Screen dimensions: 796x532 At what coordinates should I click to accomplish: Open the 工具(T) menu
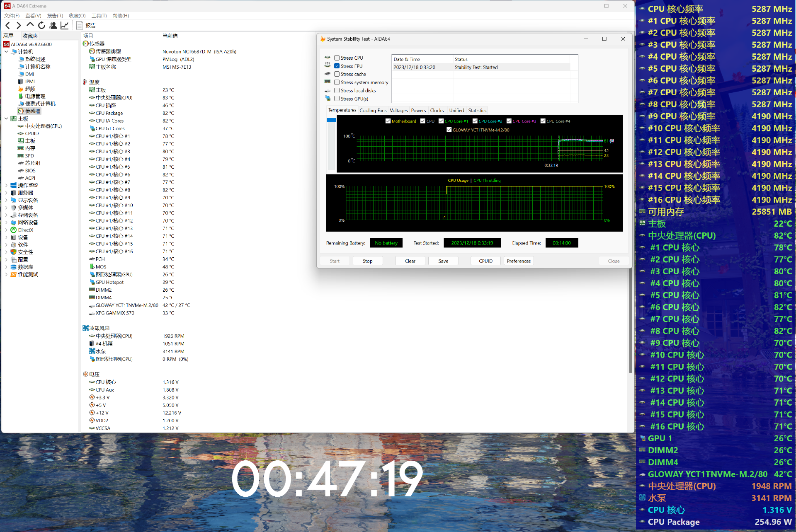click(x=99, y=16)
